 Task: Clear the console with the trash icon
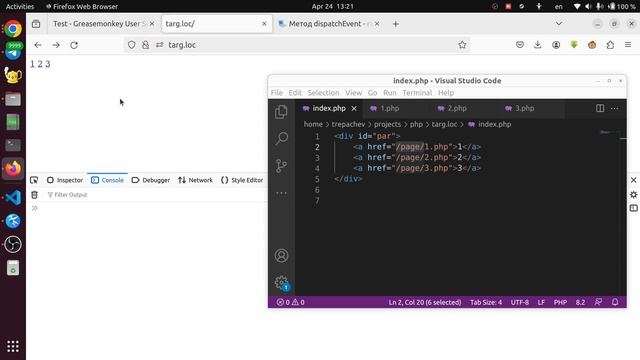pos(35,195)
